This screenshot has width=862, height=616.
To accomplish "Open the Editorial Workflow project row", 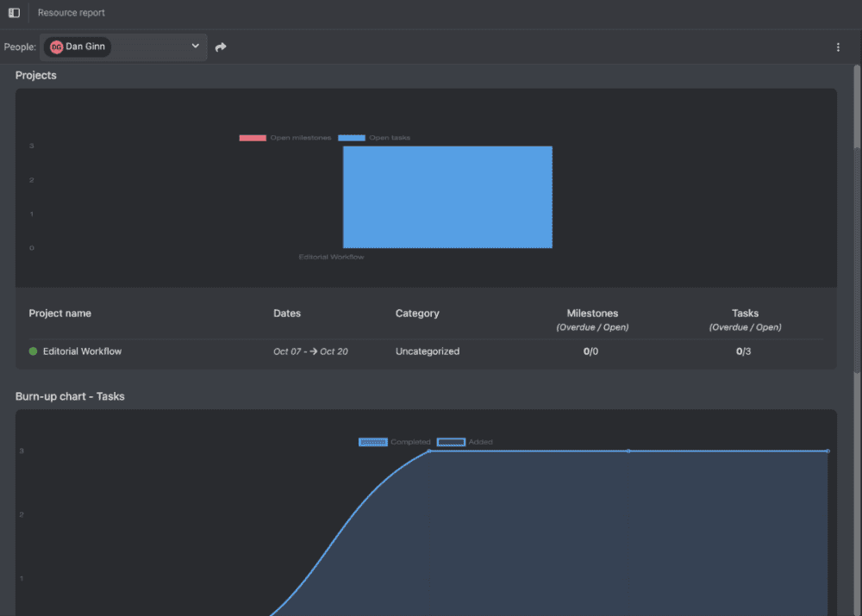I will point(426,352).
